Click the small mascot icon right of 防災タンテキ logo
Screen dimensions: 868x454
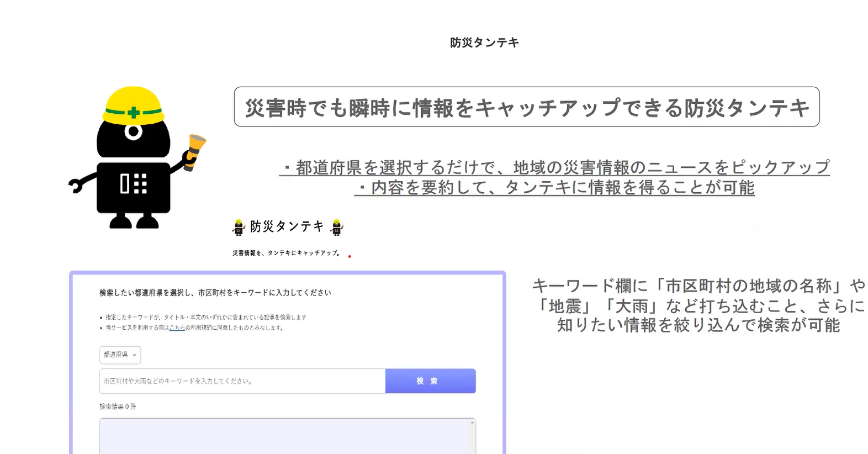point(337,227)
